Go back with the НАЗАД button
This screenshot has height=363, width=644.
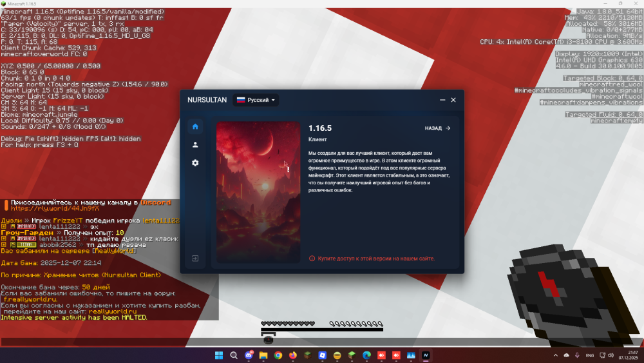click(x=437, y=128)
